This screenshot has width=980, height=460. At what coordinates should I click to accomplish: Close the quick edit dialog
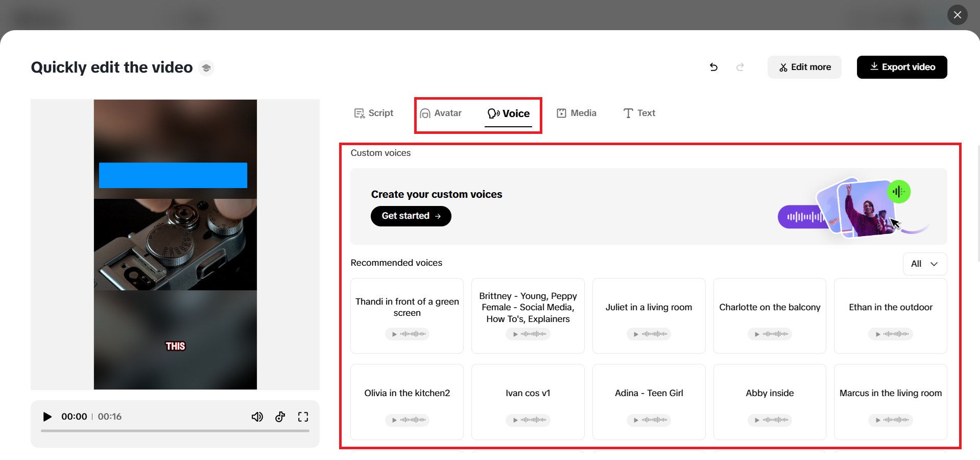(x=958, y=15)
